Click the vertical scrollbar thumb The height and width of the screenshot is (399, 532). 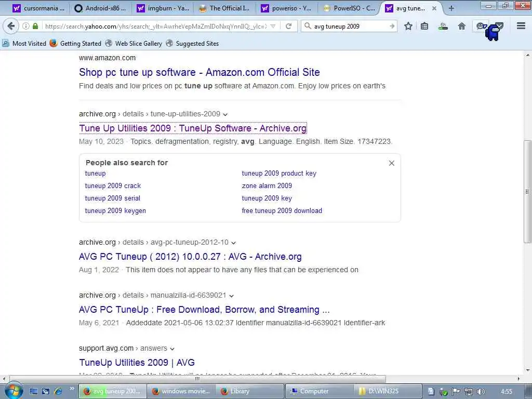click(527, 191)
